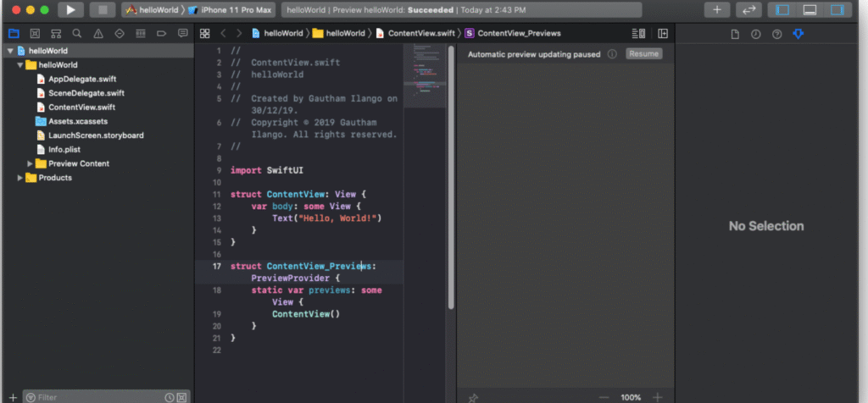Open the Library with plus button

[717, 10]
